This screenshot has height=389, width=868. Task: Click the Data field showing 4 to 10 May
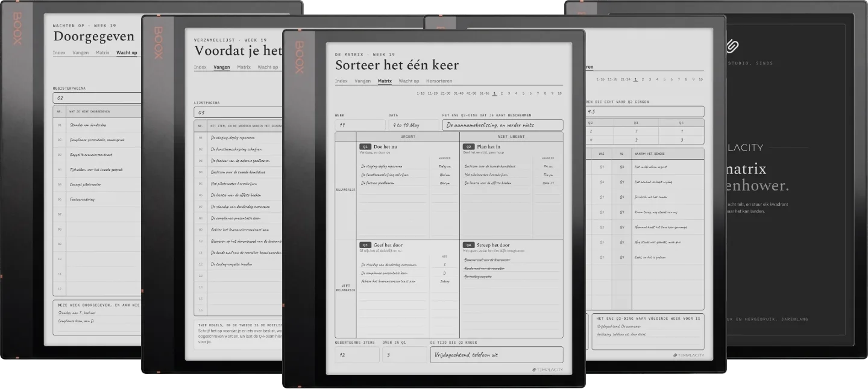[x=414, y=125]
